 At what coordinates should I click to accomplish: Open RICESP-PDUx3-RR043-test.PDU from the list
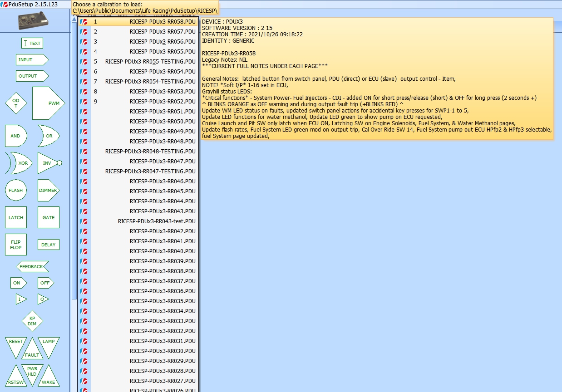point(157,221)
